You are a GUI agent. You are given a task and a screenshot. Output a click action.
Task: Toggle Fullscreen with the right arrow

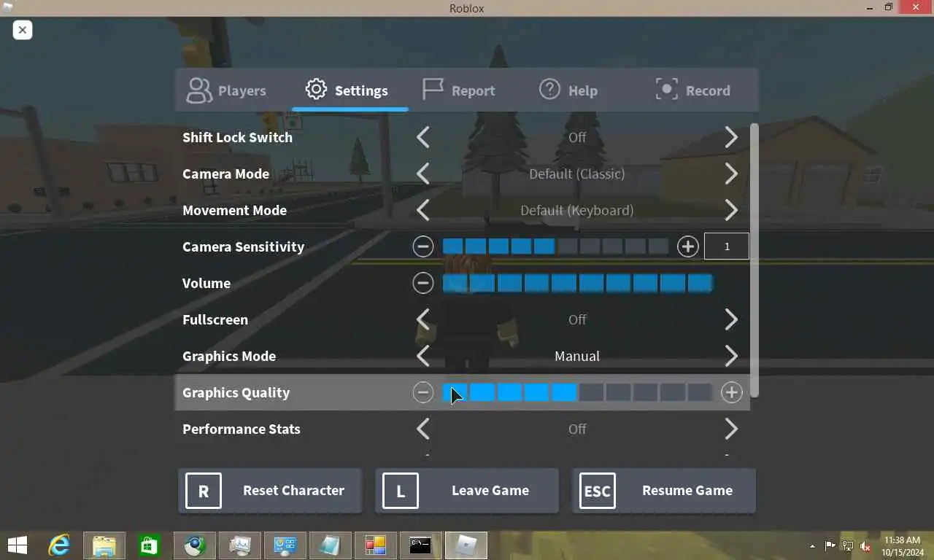coord(731,319)
